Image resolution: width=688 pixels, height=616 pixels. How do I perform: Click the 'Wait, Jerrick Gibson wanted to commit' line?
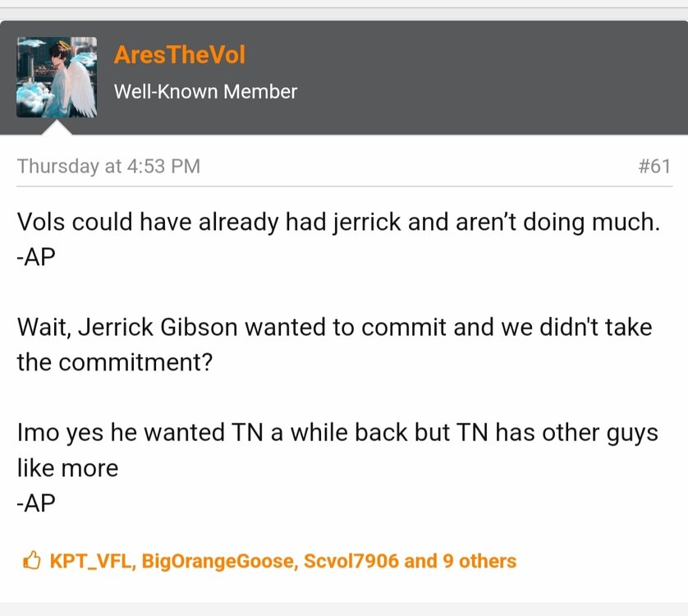pyautogui.click(x=334, y=328)
